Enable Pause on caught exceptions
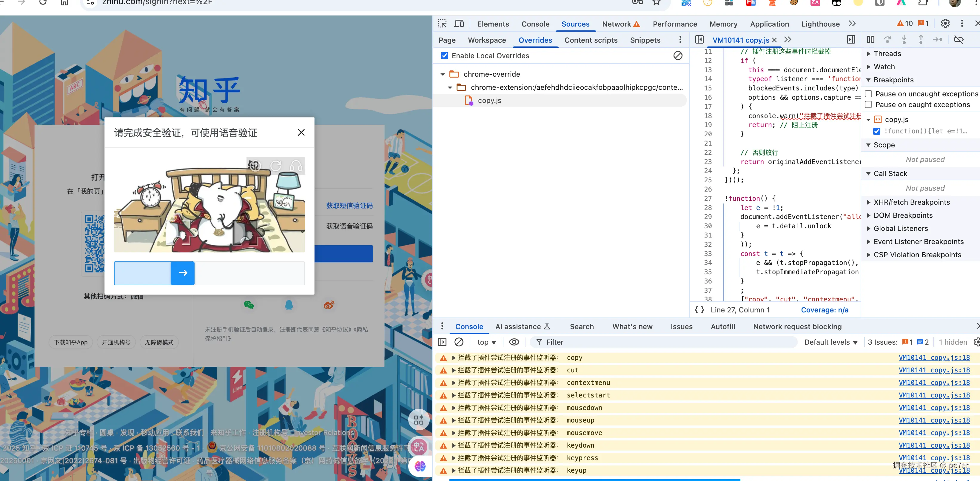 click(868, 105)
